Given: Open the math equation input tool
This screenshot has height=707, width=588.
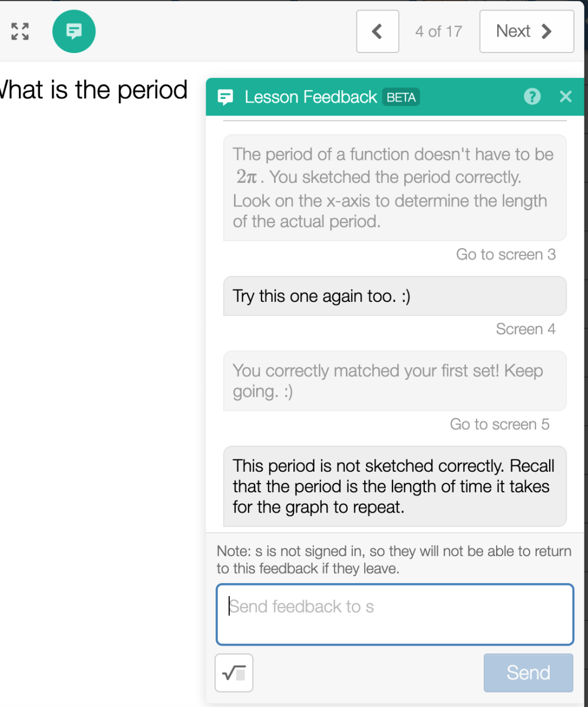Looking at the screenshot, I should point(234,673).
